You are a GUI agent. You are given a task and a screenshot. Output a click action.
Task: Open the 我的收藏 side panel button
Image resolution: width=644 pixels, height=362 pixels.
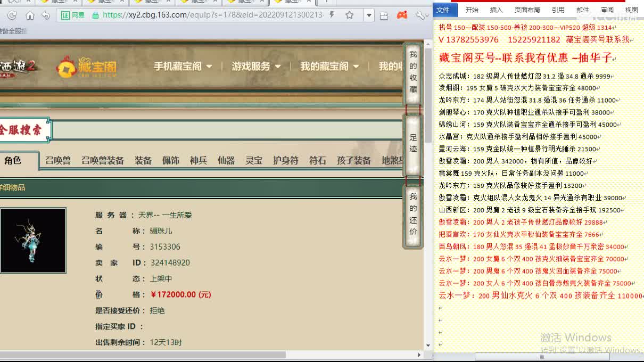pyautogui.click(x=413, y=72)
